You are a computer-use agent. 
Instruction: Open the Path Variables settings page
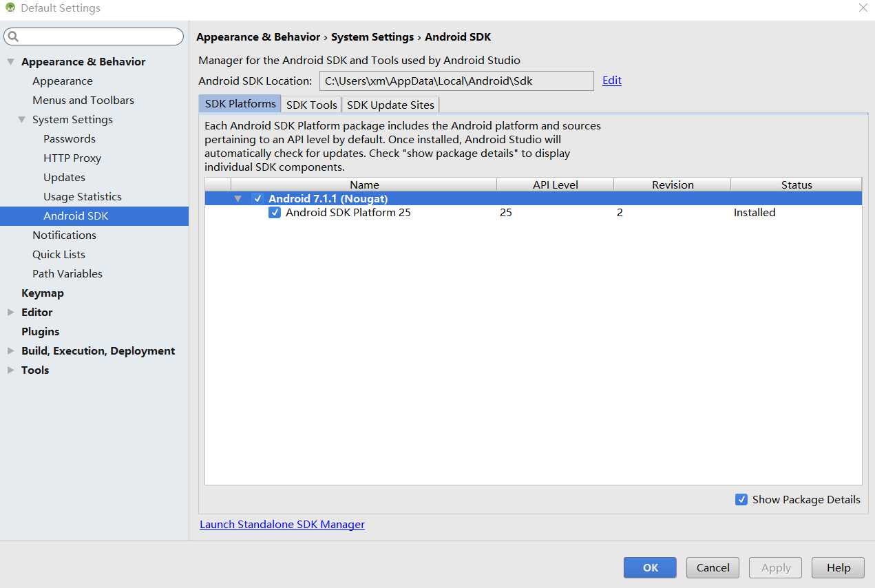(x=67, y=273)
